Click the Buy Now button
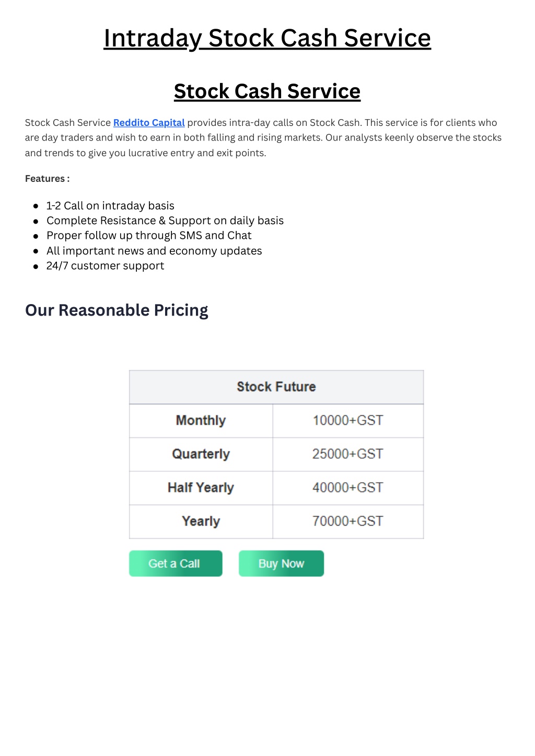This screenshot has height=756, width=535. point(281,563)
